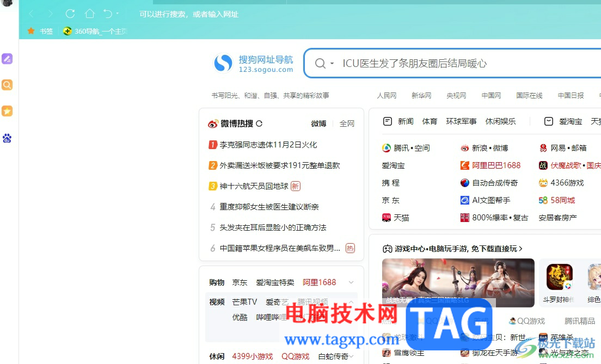Switch to the 全网 hot search tab
Screen dimensions: 601x364
click(347, 124)
